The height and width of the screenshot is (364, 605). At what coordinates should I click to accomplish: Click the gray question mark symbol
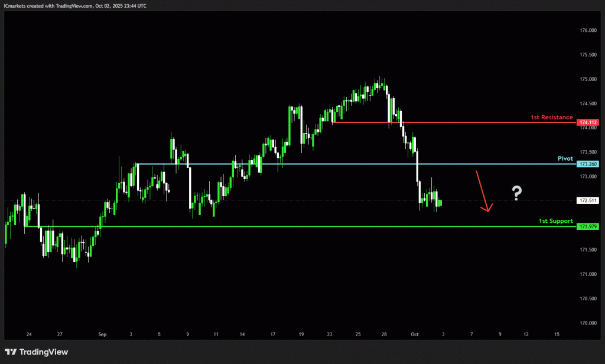517,193
